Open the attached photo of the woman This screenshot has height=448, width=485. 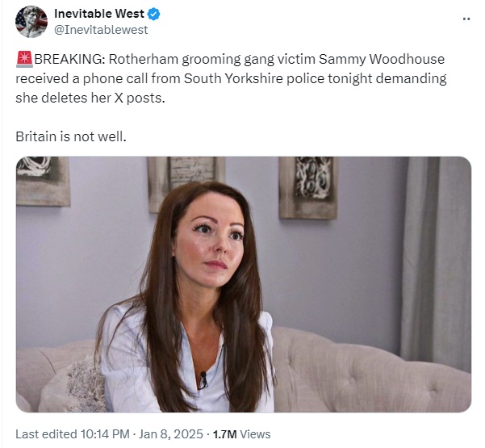[x=244, y=284]
